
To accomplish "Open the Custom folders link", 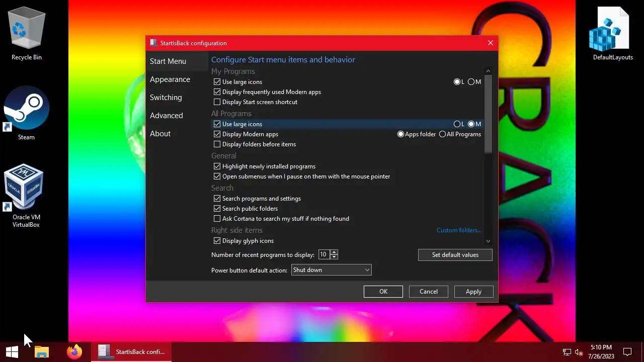I will (x=459, y=230).
